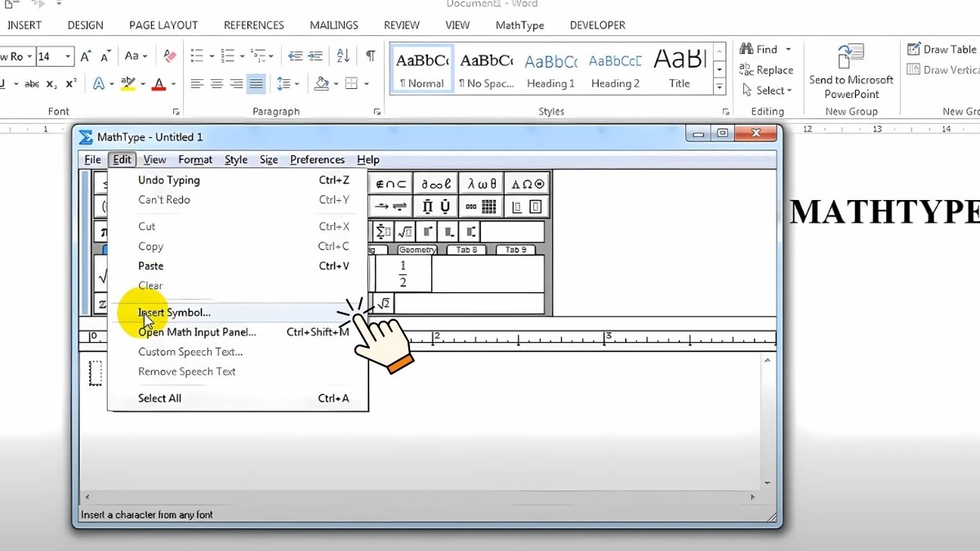Open MathType File menu
Viewport: 980px width, 551px height.
(93, 160)
